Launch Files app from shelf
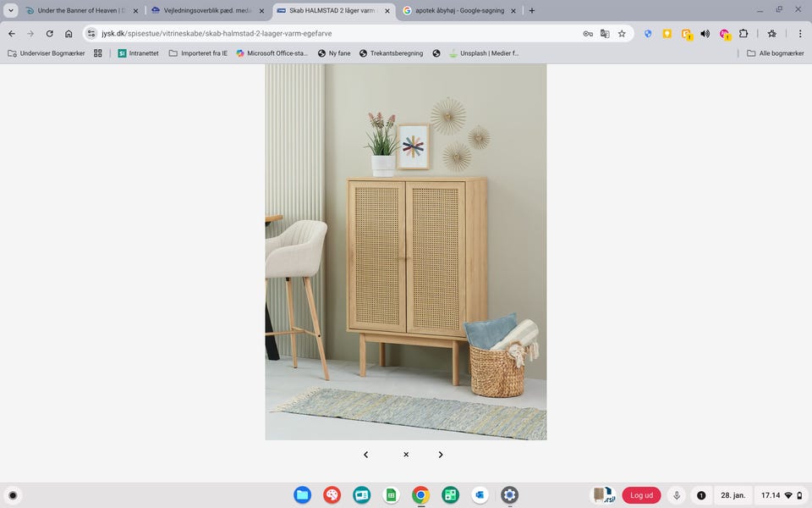 tap(303, 495)
